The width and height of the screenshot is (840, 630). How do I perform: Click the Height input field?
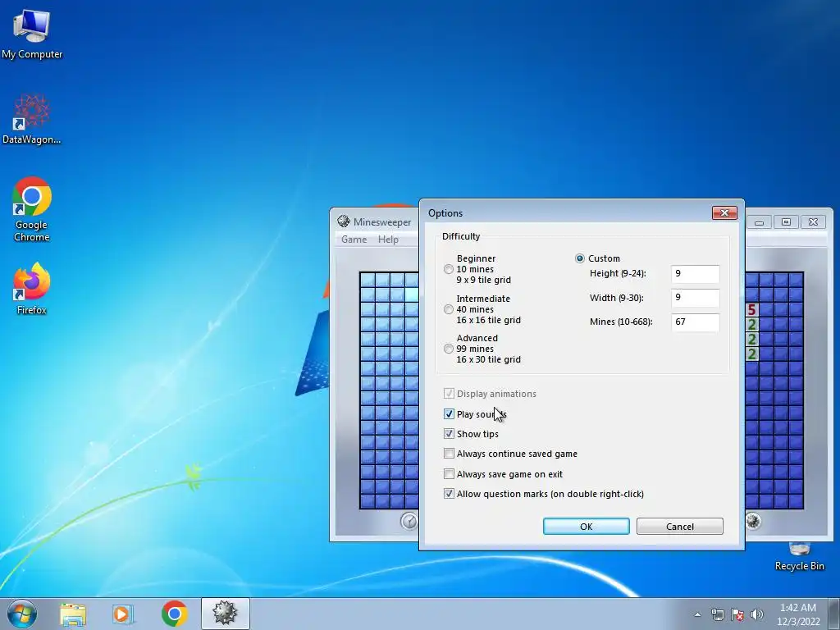click(x=695, y=274)
